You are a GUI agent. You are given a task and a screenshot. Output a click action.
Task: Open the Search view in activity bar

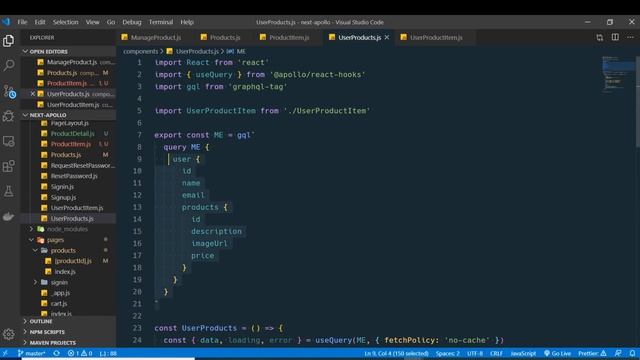click(x=9, y=65)
